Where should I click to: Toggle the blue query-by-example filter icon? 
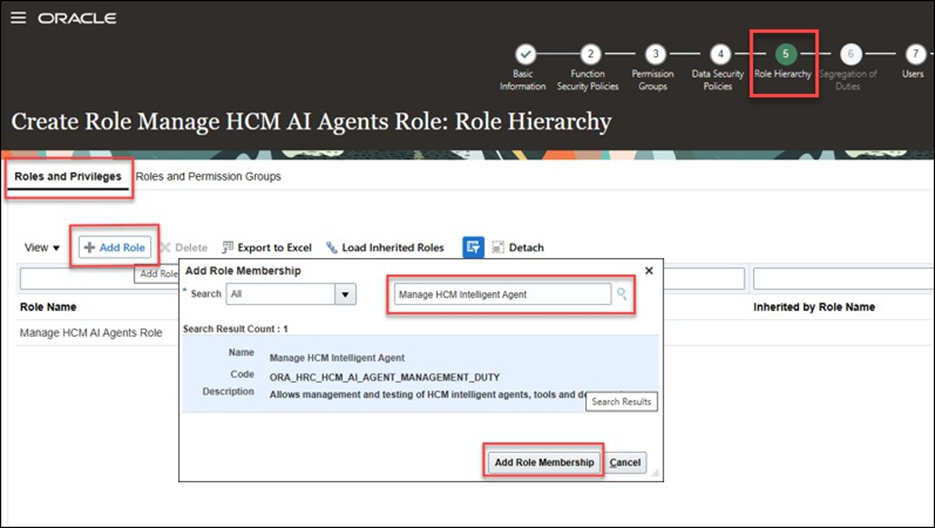coord(473,247)
